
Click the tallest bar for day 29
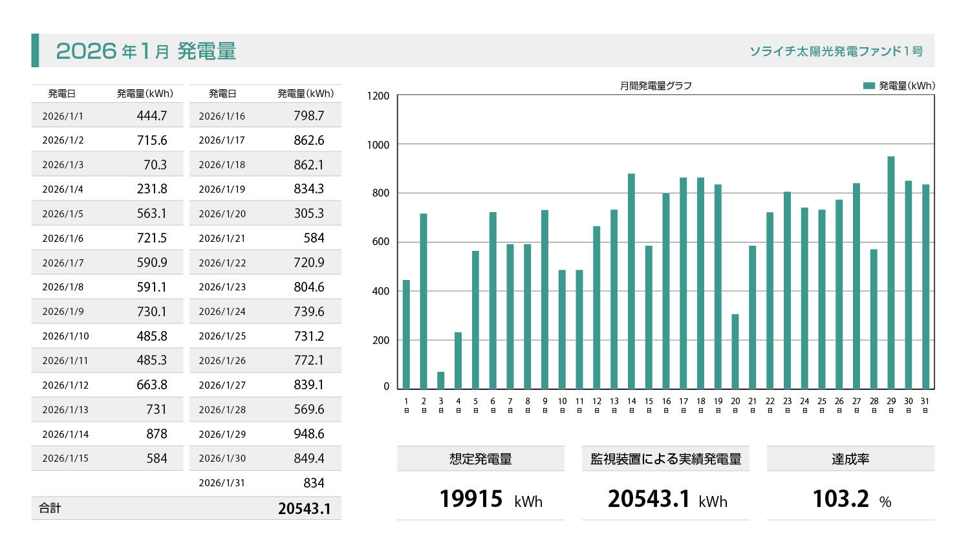tap(891, 273)
